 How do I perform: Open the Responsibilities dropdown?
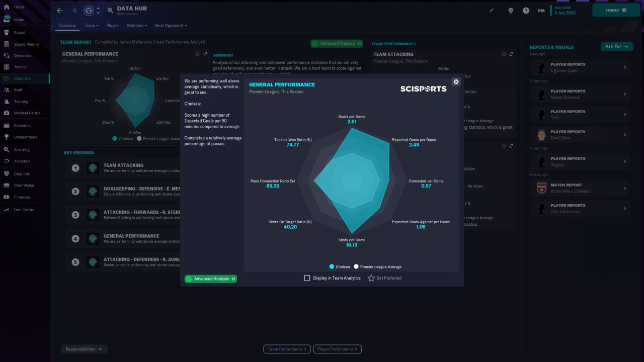84,349
